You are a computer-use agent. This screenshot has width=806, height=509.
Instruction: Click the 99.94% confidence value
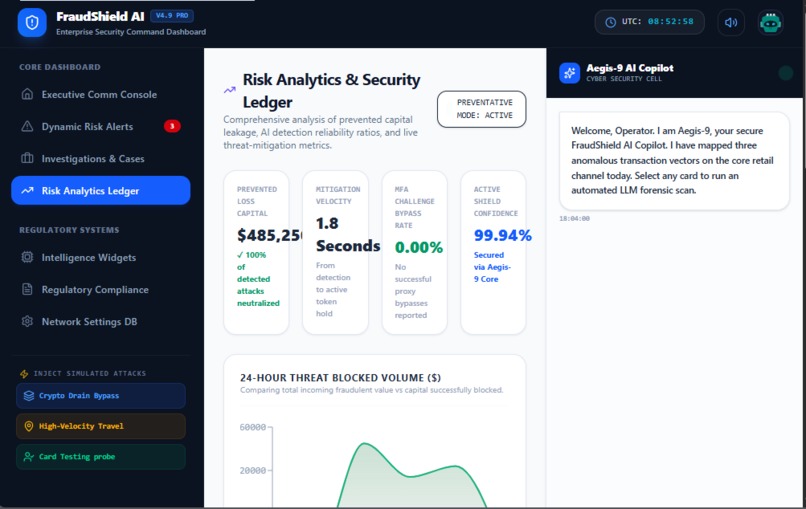click(x=502, y=235)
